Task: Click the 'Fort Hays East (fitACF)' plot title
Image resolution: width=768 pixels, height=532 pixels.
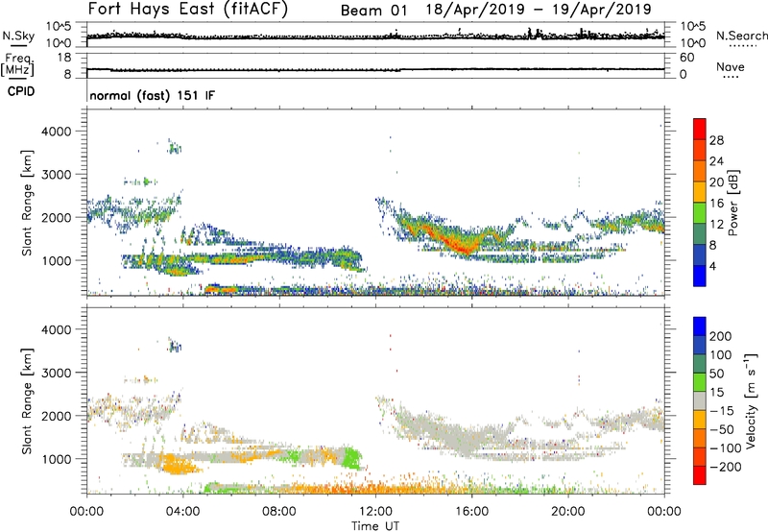Action: coord(188,10)
